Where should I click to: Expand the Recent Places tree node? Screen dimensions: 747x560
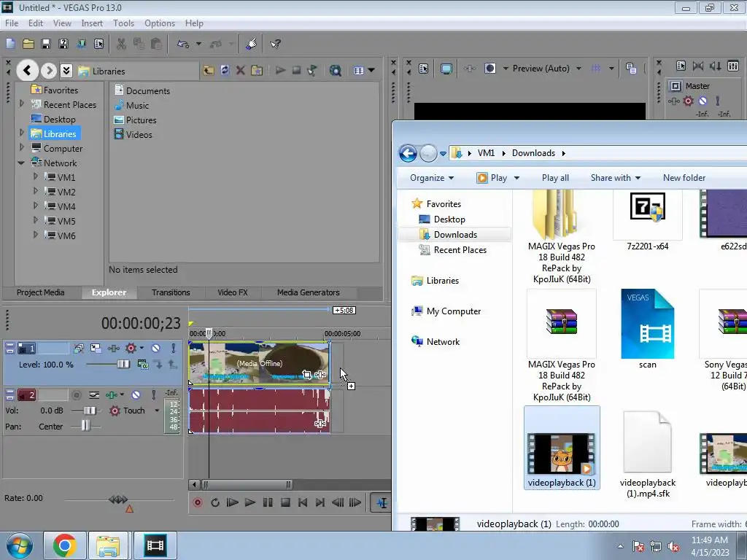(x=21, y=104)
